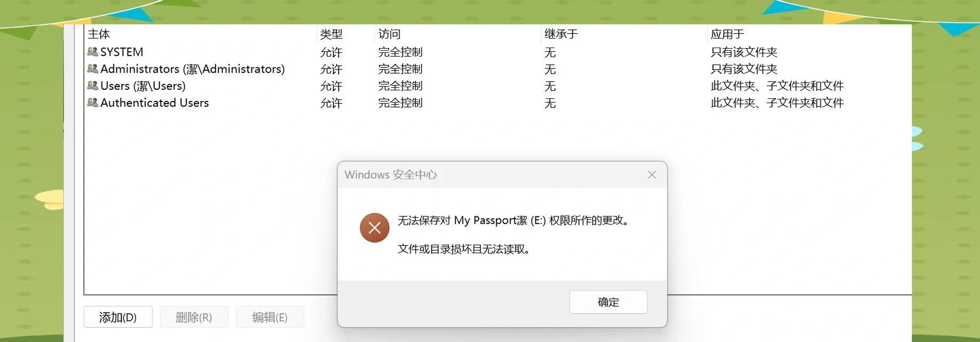Click the Users group icon
This screenshot has width=980, height=342.
(x=92, y=85)
